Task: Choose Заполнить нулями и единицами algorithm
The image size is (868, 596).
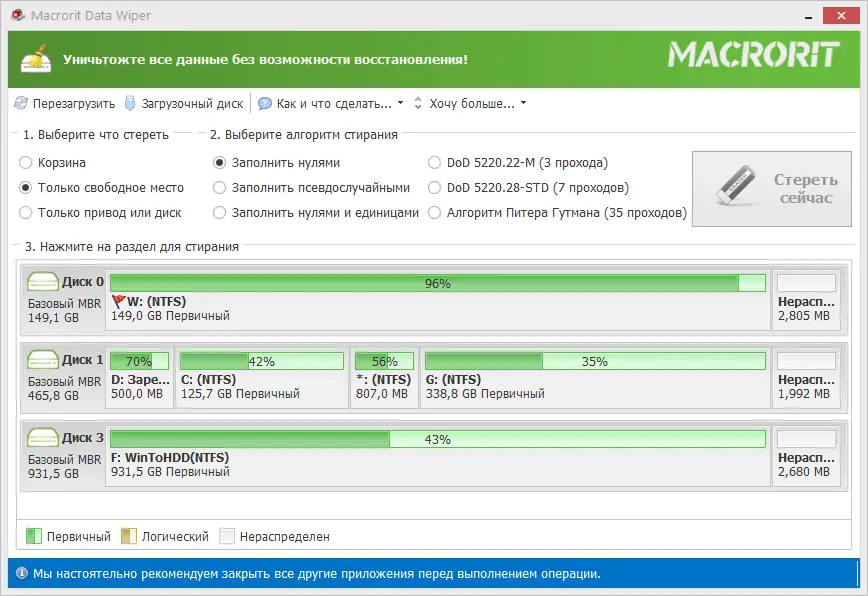Action: (316, 213)
